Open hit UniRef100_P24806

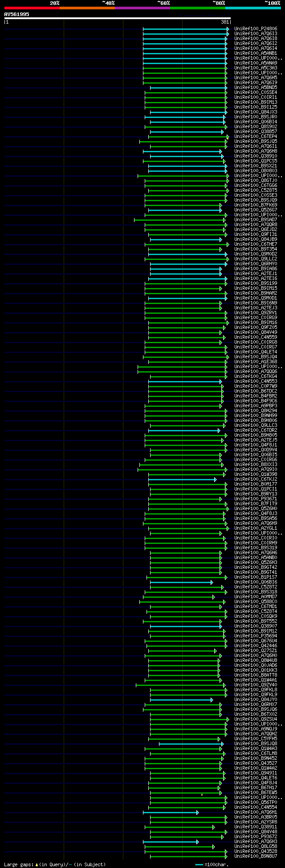click(x=256, y=28)
